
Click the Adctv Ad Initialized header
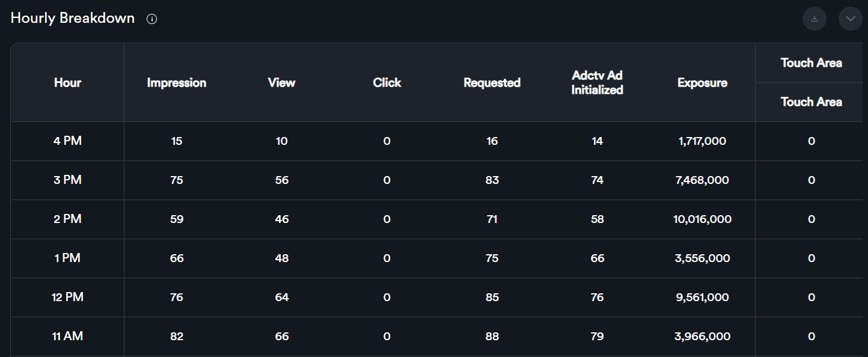tap(597, 83)
